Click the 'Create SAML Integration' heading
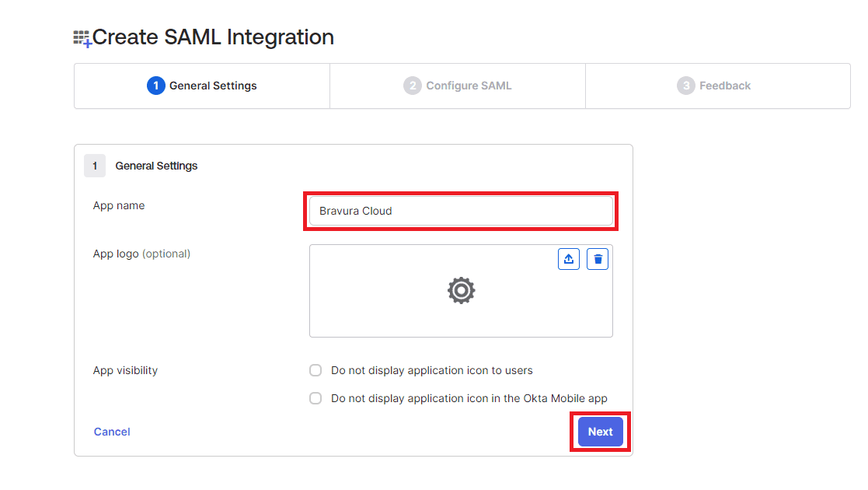 pyautogui.click(x=213, y=37)
